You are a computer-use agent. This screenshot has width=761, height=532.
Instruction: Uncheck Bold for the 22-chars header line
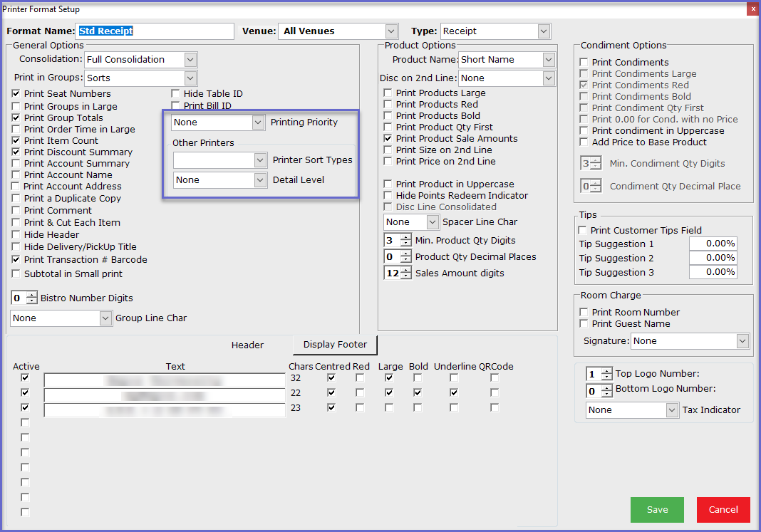tap(418, 393)
